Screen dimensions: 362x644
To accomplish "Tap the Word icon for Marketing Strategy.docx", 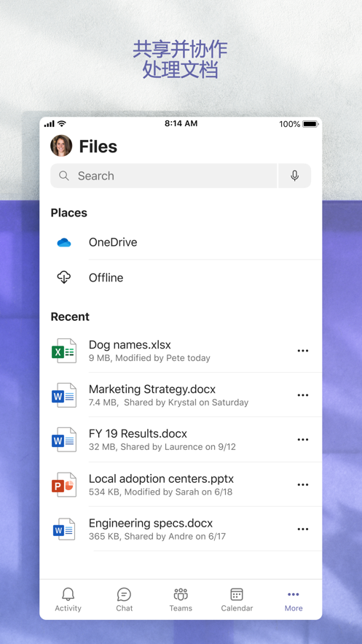I will tap(64, 395).
